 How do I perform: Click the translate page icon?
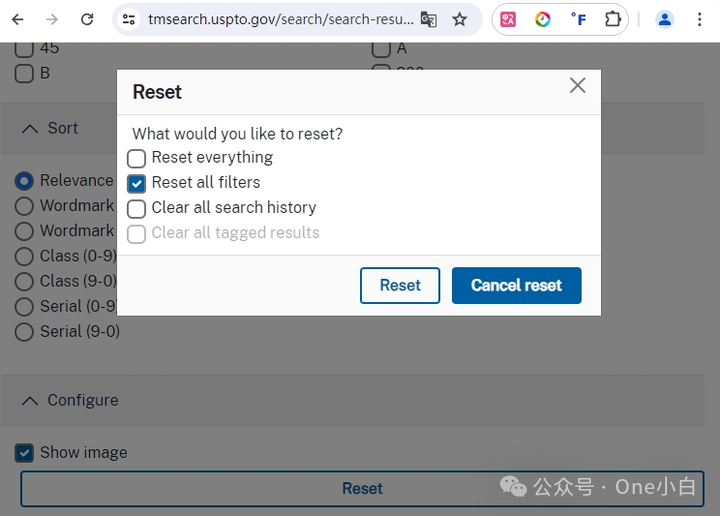tap(428, 19)
